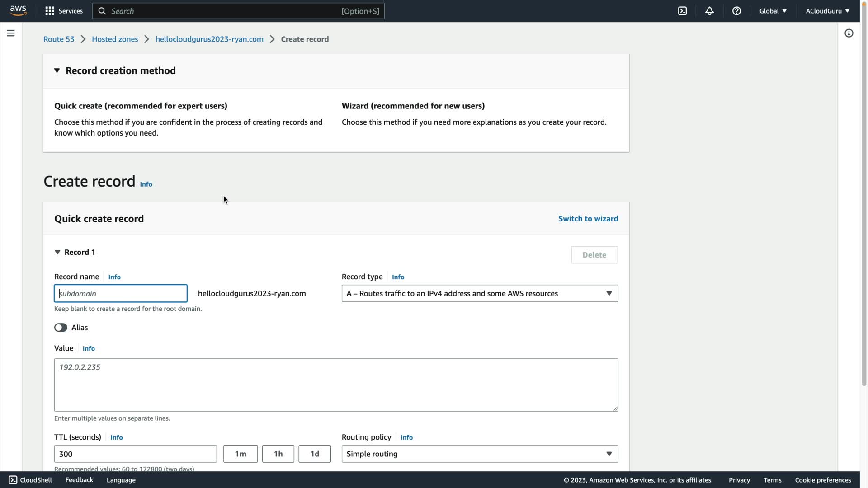This screenshot has width=868, height=488.
Task: Click into the Value text area
Action: [x=335, y=385]
